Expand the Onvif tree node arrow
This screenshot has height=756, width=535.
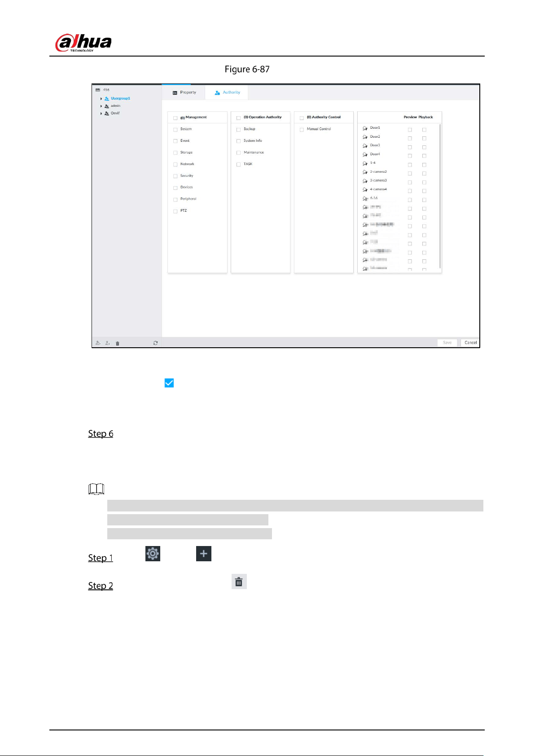click(x=101, y=114)
